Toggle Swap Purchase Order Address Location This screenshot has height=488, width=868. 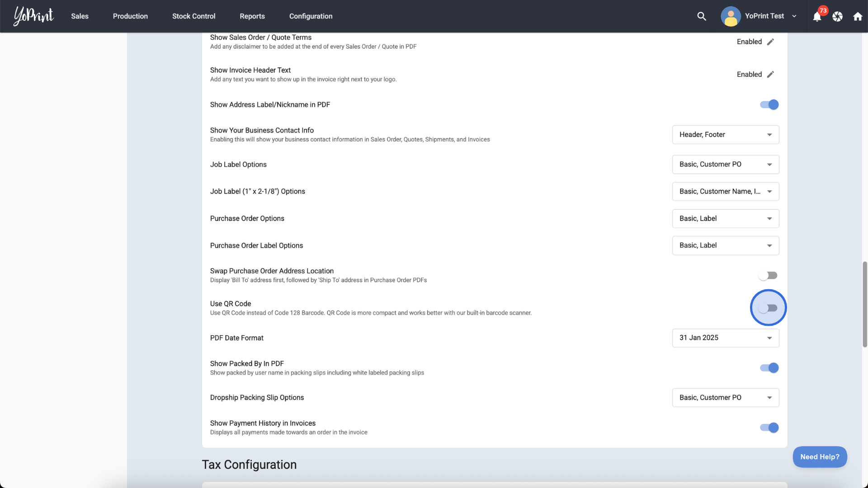[768, 275]
